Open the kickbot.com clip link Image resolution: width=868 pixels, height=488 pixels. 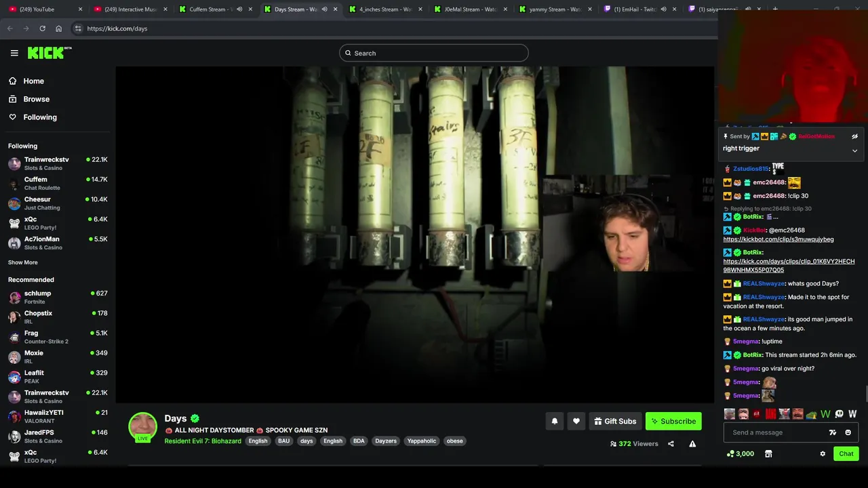778,239
